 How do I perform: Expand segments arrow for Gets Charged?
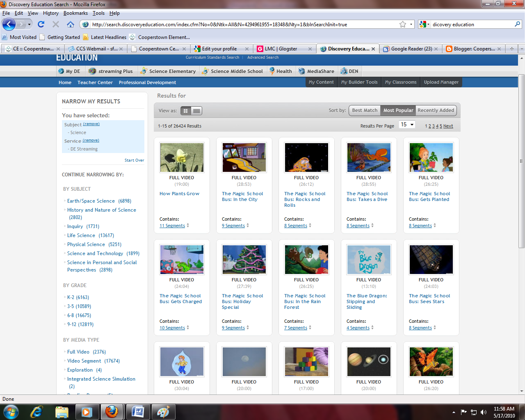click(188, 328)
